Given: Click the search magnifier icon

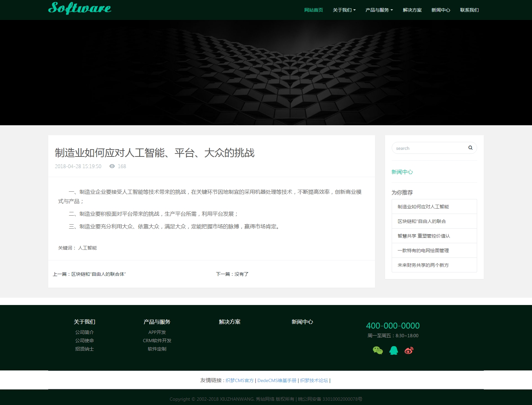Looking at the screenshot, I should tap(470, 148).
